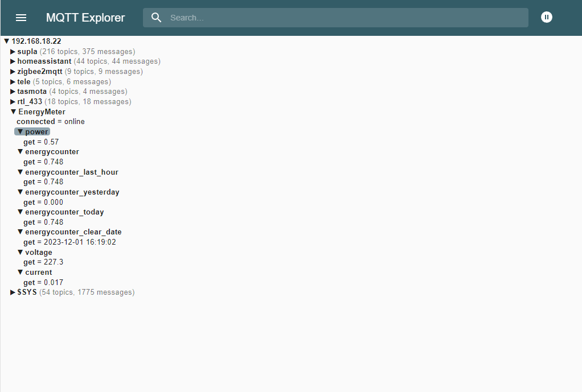
Task: Collapse the 192.168.18.22 root node
Action: tap(6, 41)
